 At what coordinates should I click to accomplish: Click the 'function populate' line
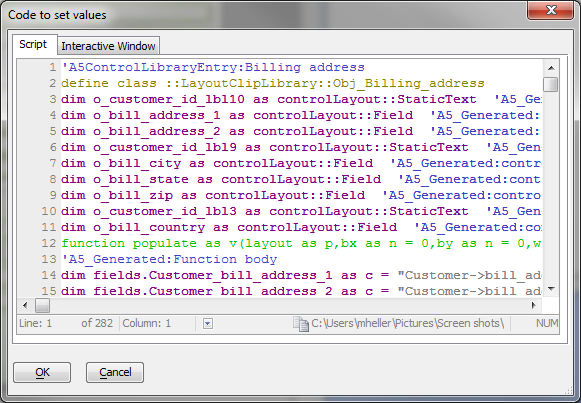(301, 243)
